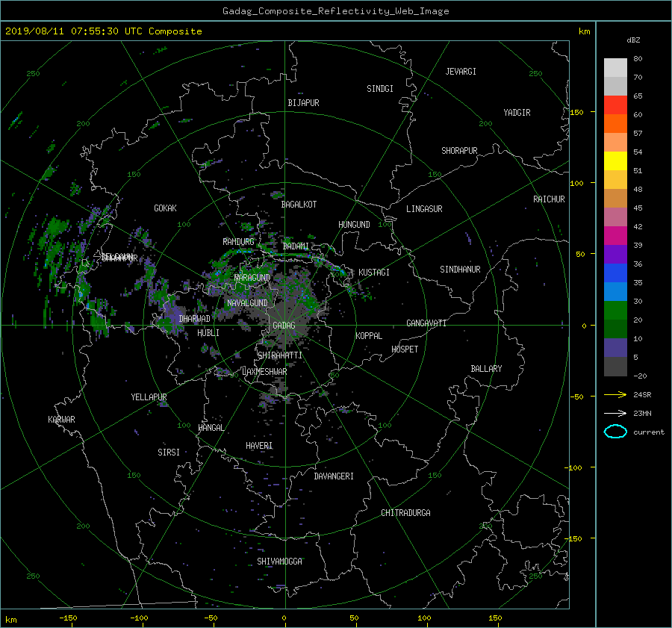Select the GANGAVATI label

point(426,323)
